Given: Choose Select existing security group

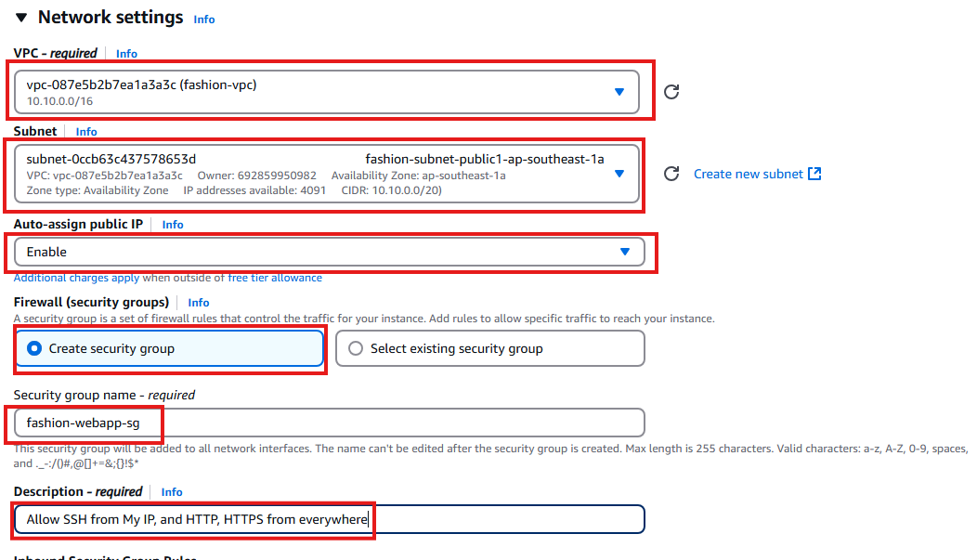Looking at the screenshot, I should coord(489,348).
